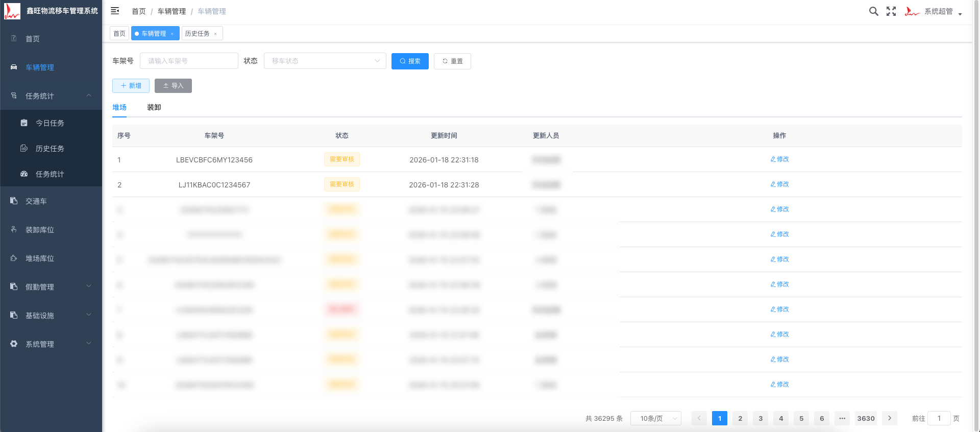Go to page 5 in pagination
The image size is (980, 432).
(801, 418)
